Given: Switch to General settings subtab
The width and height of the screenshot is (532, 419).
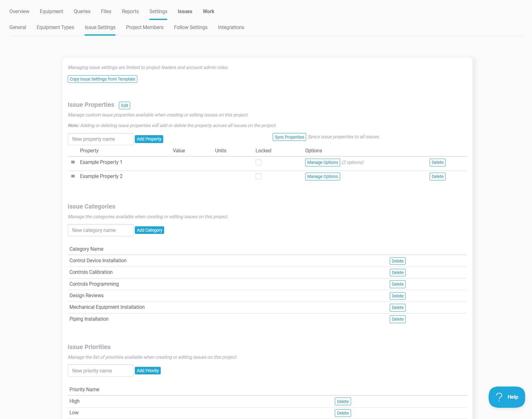Looking at the screenshot, I should click(x=18, y=27).
